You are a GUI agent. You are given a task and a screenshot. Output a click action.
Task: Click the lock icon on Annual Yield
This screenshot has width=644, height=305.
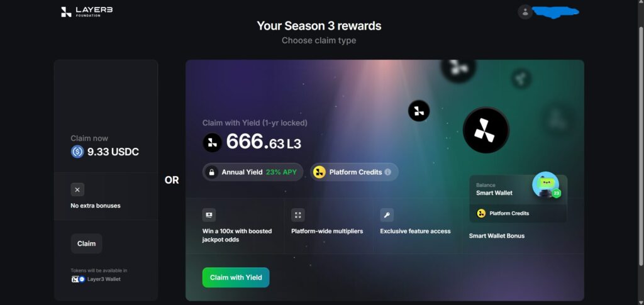click(211, 172)
